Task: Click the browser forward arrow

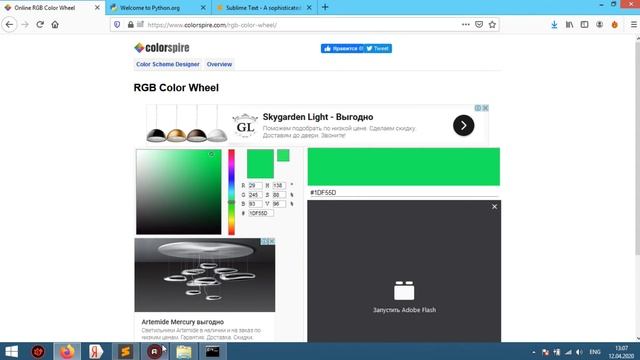Action: (x=25, y=24)
